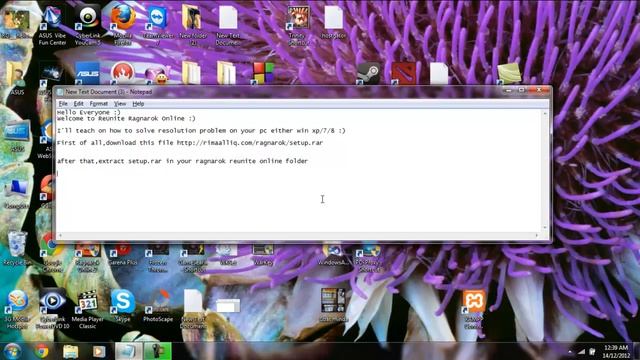Select the Yahoo Messenger smiley desktop icon

pyautogui.click(x=158, y=74)
